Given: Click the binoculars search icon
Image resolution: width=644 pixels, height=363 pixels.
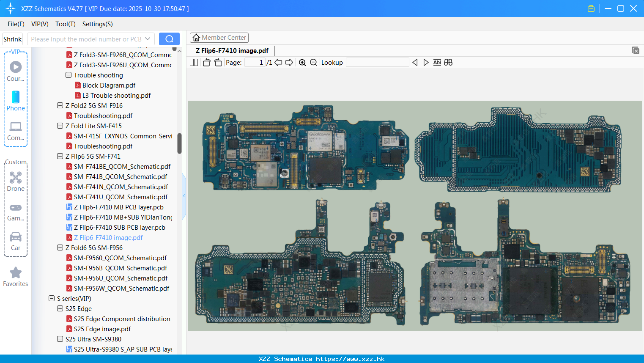Looking at the screenshot, I should (x=448, y=62).
